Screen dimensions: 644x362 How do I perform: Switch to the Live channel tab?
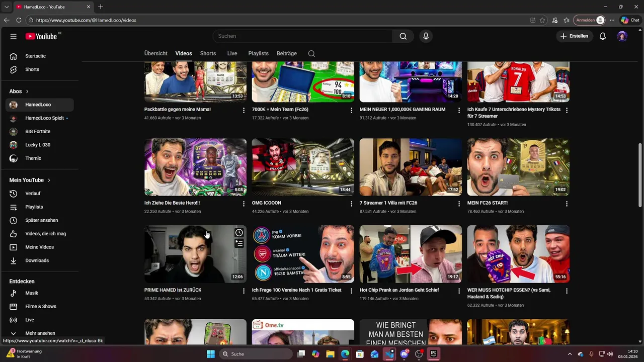[232, 53]
